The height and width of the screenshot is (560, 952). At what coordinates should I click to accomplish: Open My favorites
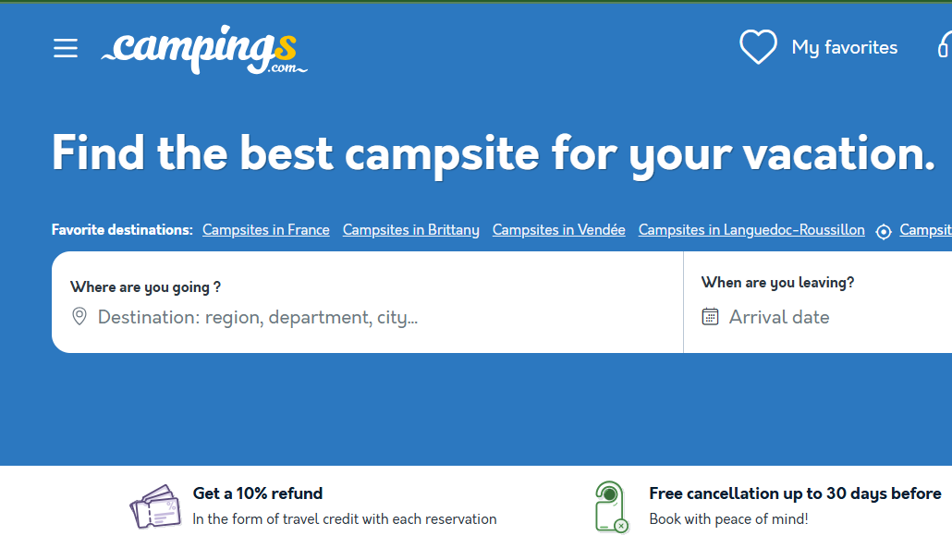[x=844, y=47]
